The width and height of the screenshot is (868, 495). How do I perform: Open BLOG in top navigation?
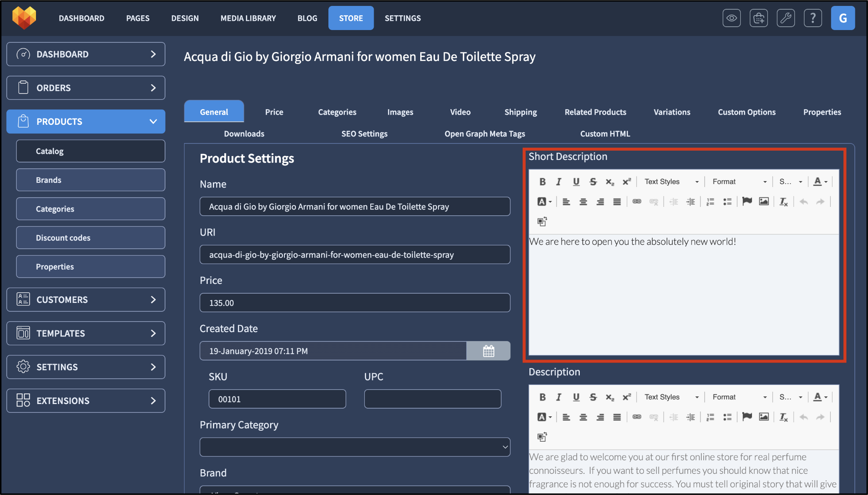coord(307,18)
